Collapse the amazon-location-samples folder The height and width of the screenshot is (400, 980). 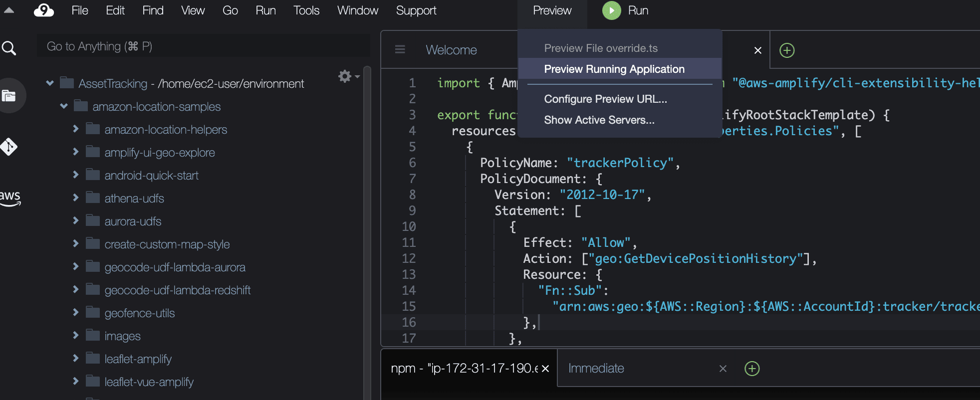[x=64, y=106]
